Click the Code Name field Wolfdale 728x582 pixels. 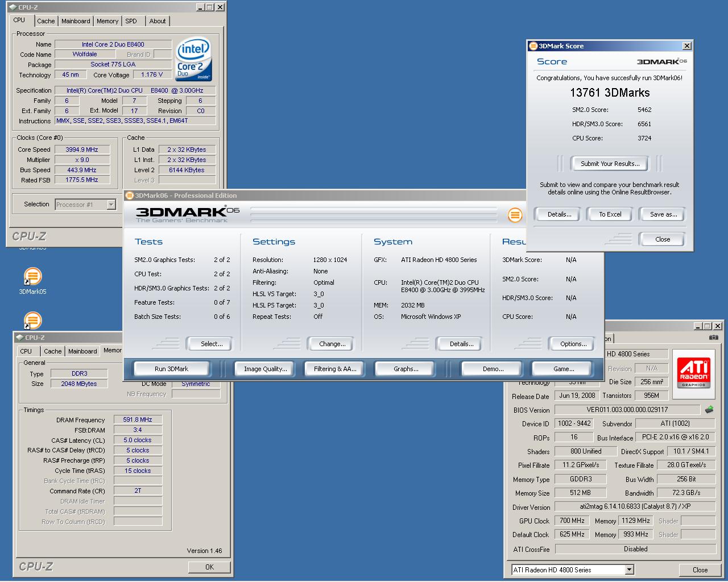tap(85, 54)
